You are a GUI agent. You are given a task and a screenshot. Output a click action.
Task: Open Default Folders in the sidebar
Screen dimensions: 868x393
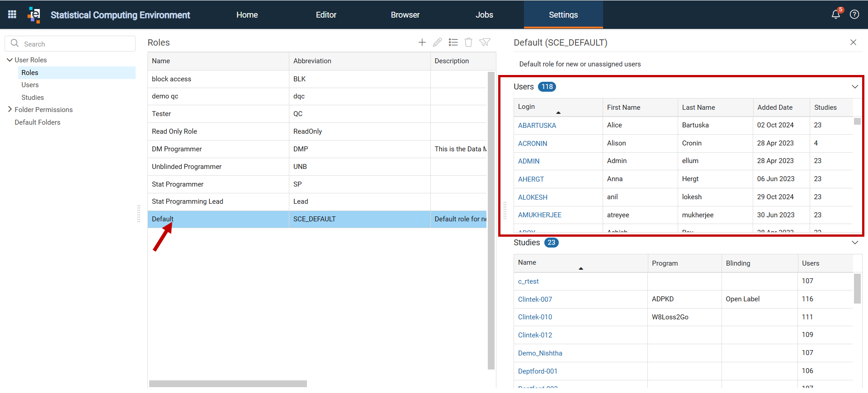tap(38, 122)
